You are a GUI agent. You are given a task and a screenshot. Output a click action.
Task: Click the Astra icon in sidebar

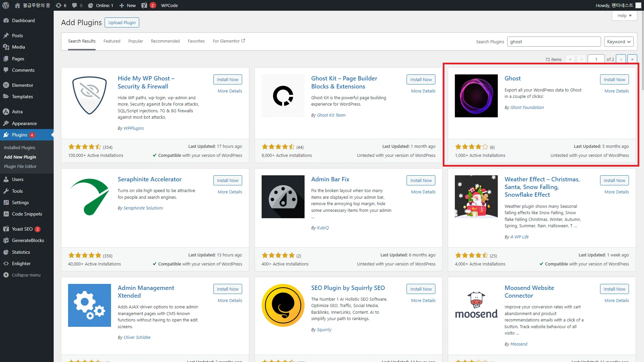(7, 112)
